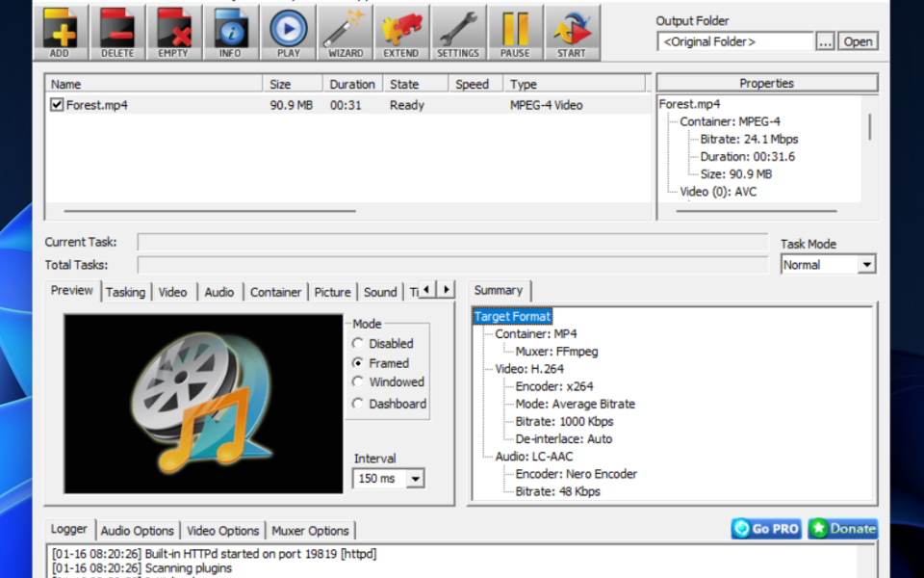This screenshot has width=924, height=578.
Task: Sort file list by Duration column
Action: tap(353, 85)
